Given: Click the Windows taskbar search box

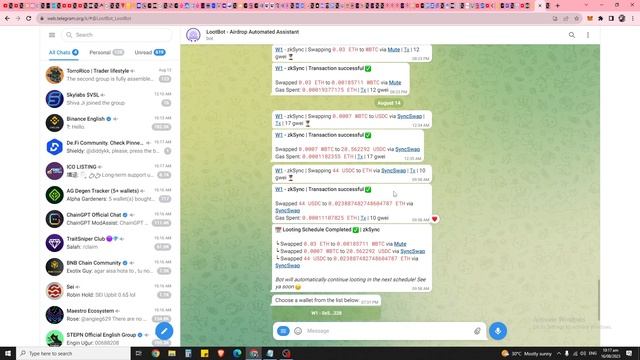Looking at the screenshot, I should [73, 353].
